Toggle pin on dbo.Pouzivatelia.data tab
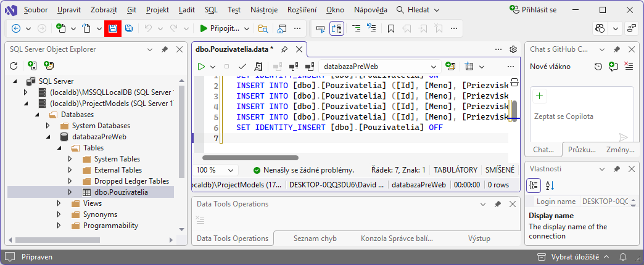The height and width of the screenshot is (265, 644). 284,49
